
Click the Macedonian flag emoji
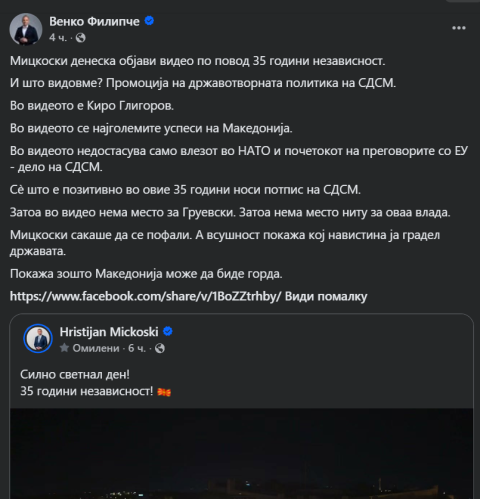tap(164, 392)
